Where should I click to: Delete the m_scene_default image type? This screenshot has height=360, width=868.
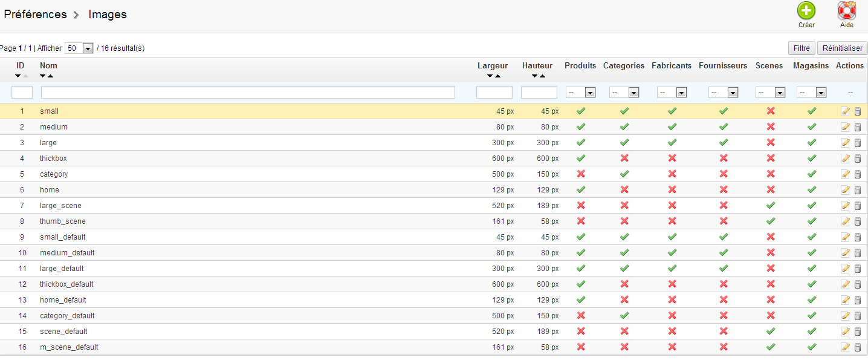coord(857,347)
